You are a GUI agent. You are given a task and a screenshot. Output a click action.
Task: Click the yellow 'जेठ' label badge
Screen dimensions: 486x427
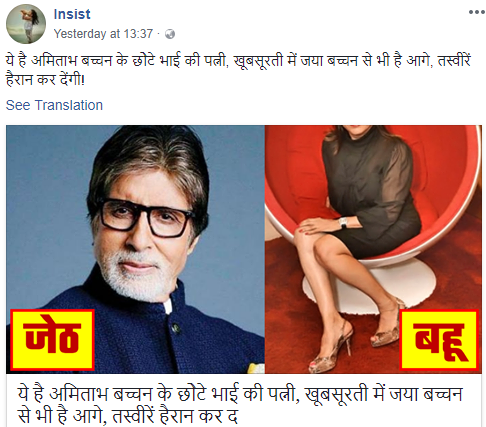52,339
